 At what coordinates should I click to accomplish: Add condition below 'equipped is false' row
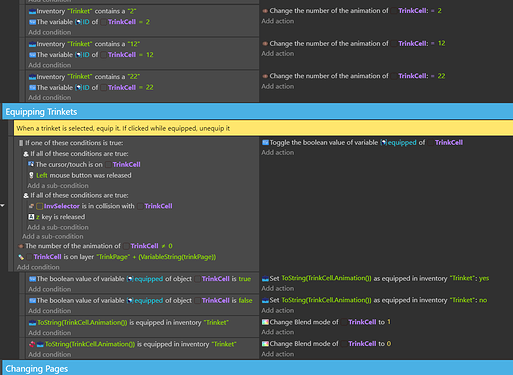[50, 311]
